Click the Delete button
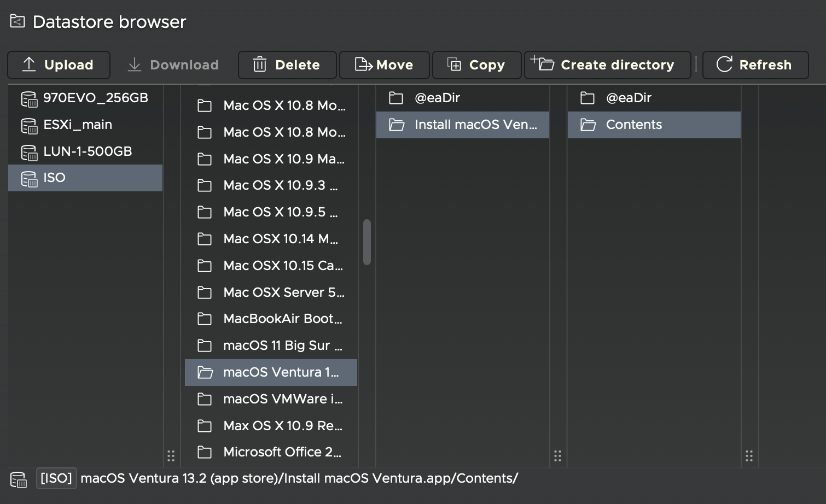Viewport: 826px width, 504px height. (x=287, y=65)
